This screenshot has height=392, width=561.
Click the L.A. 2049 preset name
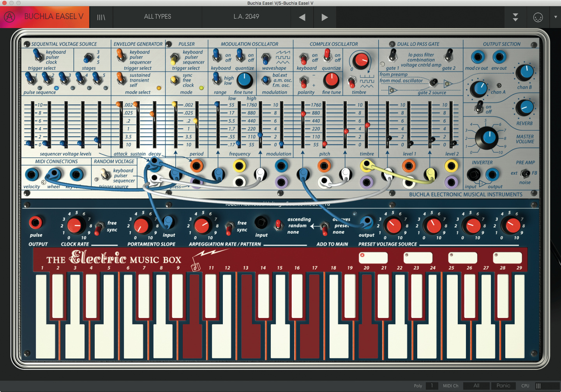[246, 17]
